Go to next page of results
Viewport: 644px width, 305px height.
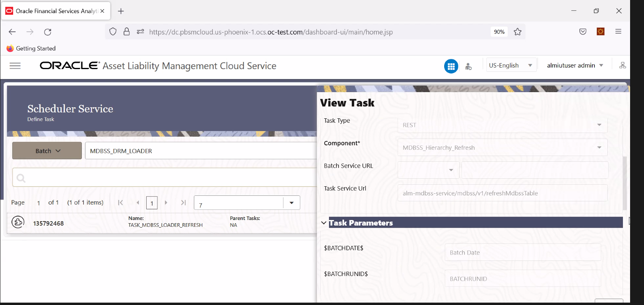click(x=166, y=203)
